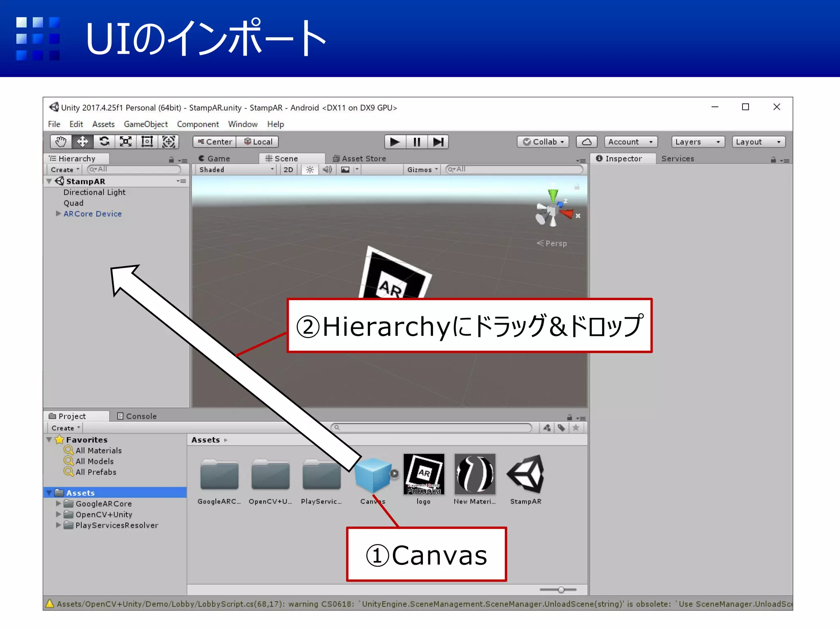Select Directional Light in Hierarchy

coord(94,192)
